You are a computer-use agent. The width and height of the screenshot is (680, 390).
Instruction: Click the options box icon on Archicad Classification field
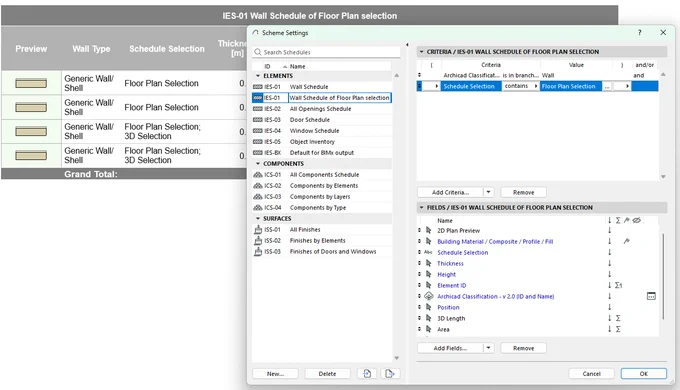(x=651, y=296)
